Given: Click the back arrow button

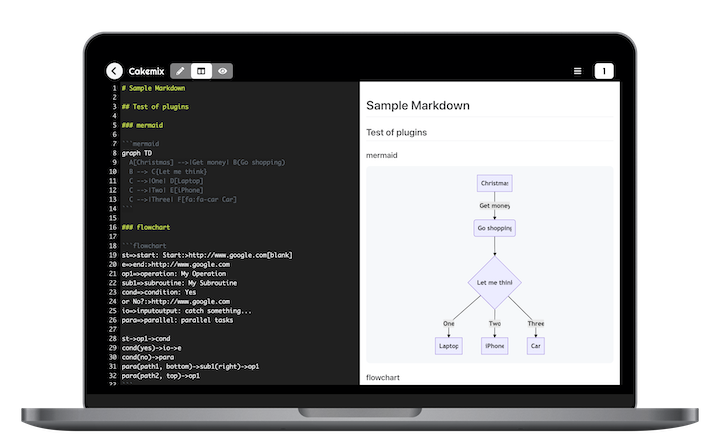Looking at the screenshot, I should tap(114, 71).
